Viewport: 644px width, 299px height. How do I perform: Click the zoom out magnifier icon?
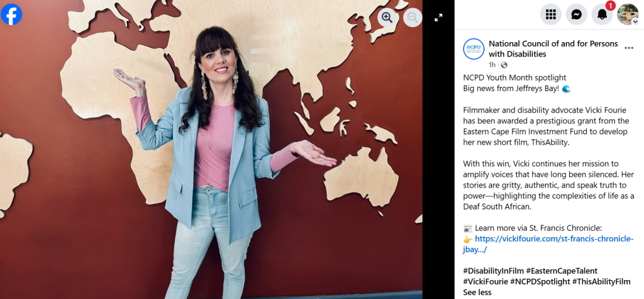(x=413, y=17)
